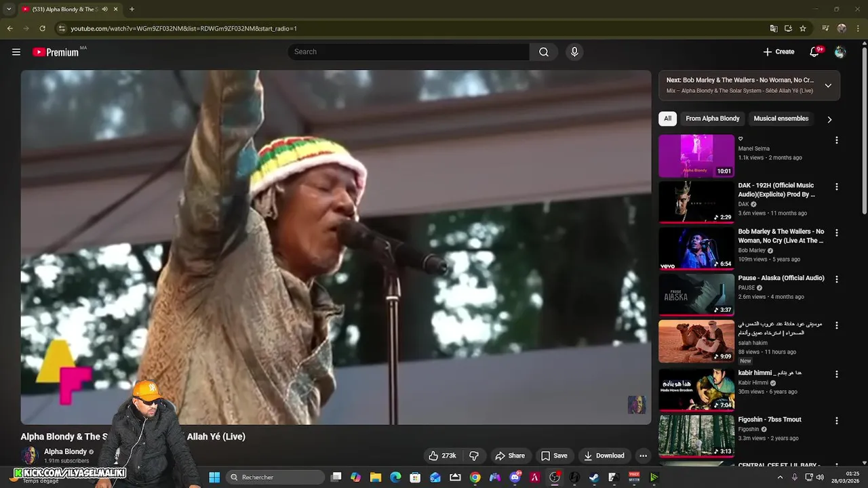Click the Create button

pyautogui.click(x=778, y=52)
